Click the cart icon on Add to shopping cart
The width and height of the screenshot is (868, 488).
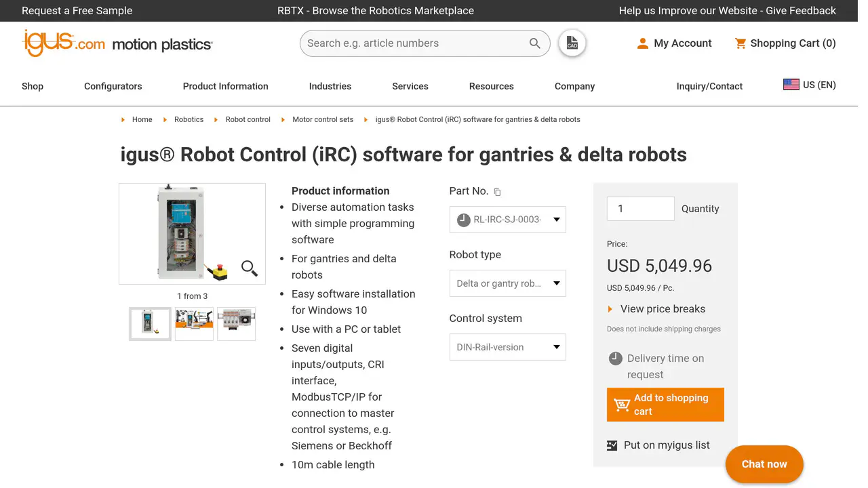click(x=622, y=405)
